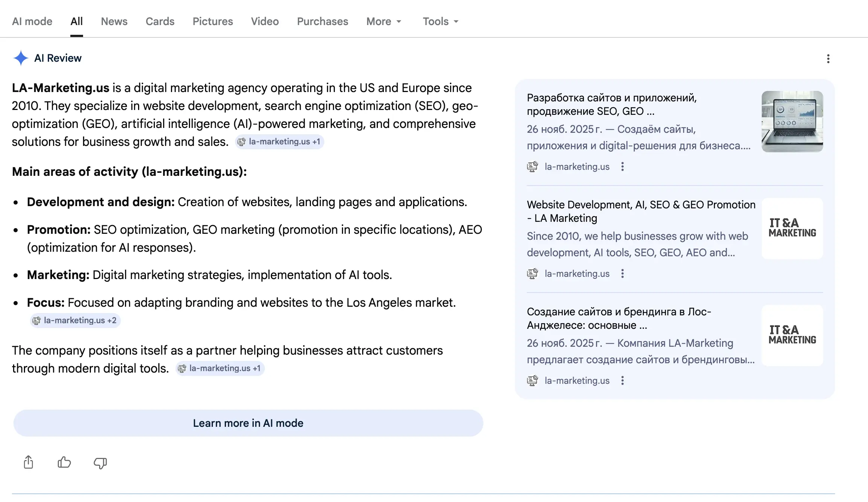The width and height of the screenshot is (868, 502).
Task: Switch to the Pictures tab
Action: point(213,21)
